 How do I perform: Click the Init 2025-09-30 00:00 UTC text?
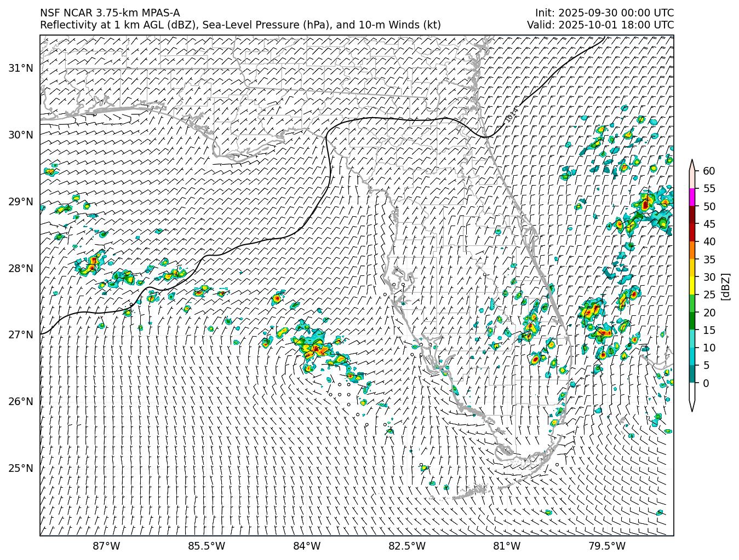(x=604, y=13)
